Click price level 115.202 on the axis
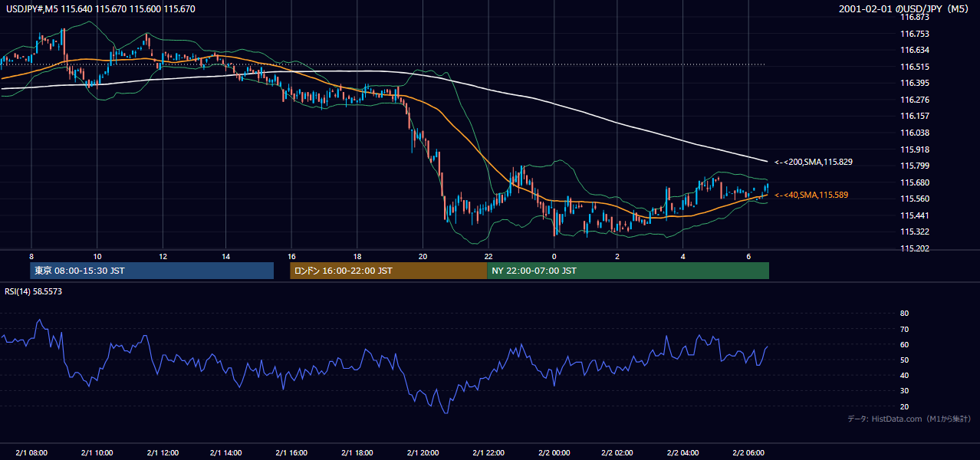 (914, 248)
